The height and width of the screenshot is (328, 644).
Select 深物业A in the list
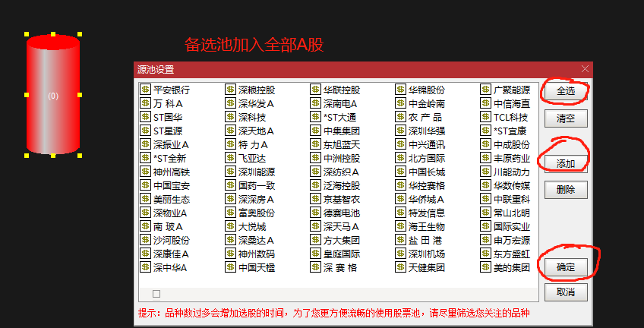coord(170,213)
